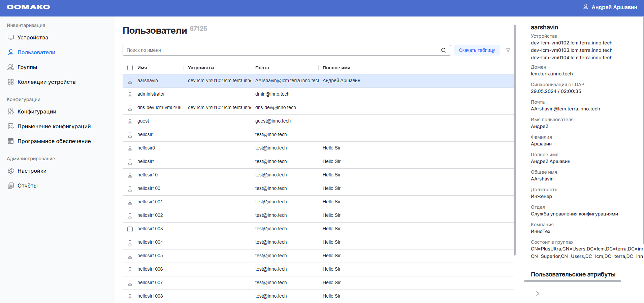The height and width of the screenshot is (303, 644).
Task: Go to Применение конфигураций section
Action: point(54,126)
